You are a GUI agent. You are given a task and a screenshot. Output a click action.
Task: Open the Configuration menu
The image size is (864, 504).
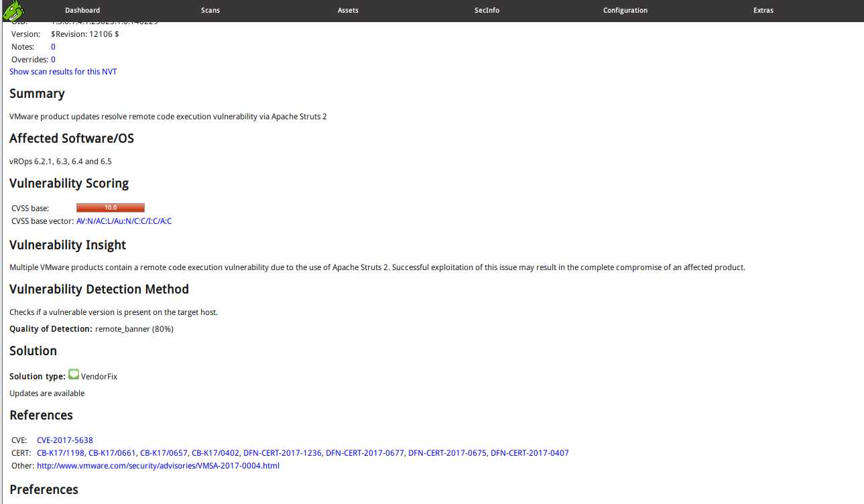625,10
